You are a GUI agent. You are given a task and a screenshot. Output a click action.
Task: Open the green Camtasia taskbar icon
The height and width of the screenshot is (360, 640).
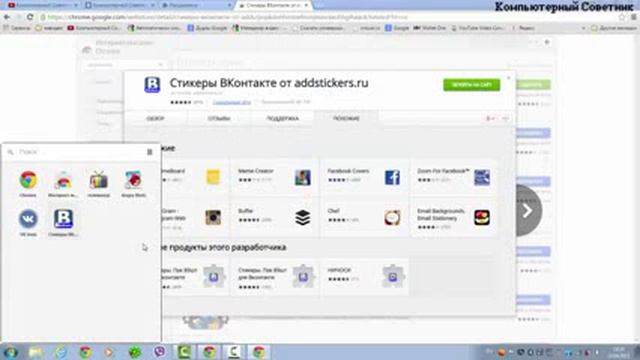184,352
